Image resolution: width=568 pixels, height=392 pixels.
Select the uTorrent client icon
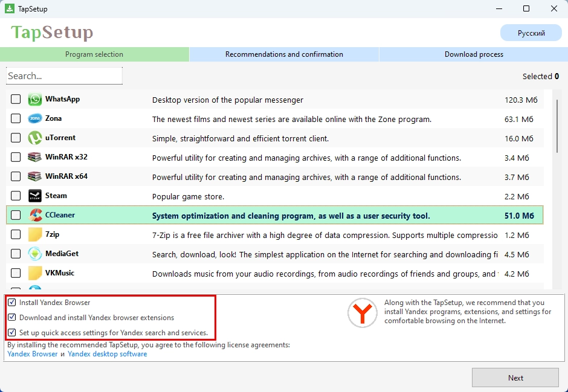(x=34, y=138)
